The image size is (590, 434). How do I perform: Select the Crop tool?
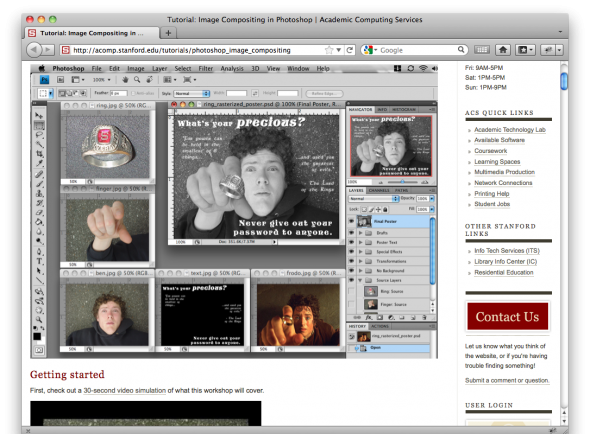pyautogui.click(x=39, y=154)
